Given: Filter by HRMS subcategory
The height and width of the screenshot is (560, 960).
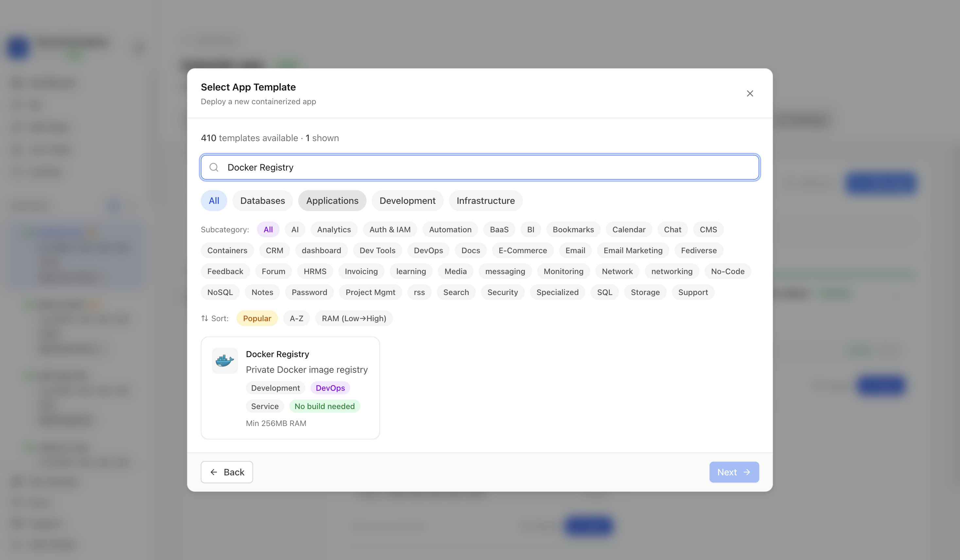Looking at the screenshot, I should click(315, 272).
